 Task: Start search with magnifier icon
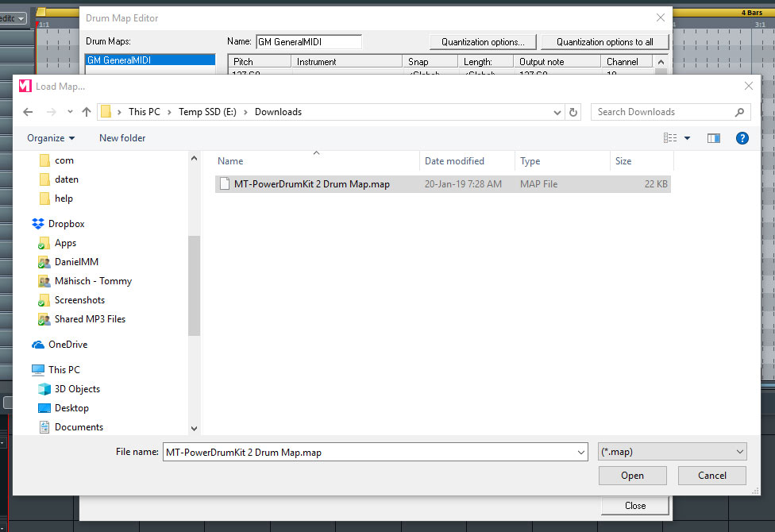pos(739,112)
